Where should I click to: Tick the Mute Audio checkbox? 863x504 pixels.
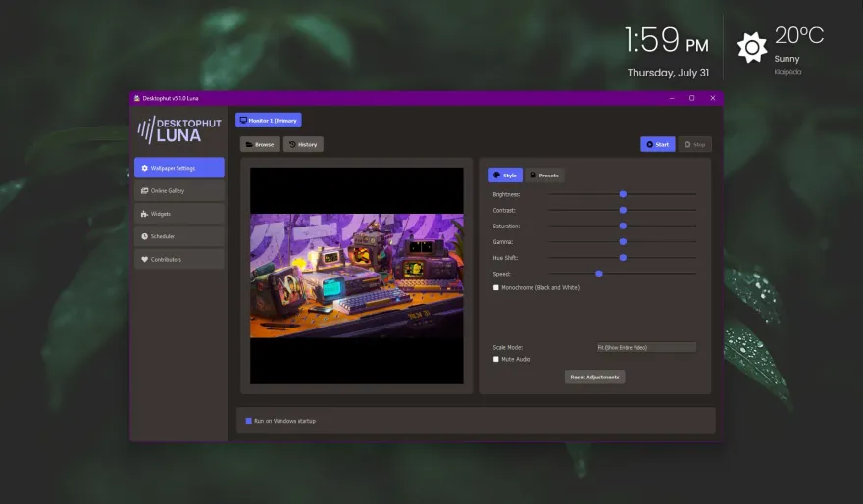coord(496,360)
